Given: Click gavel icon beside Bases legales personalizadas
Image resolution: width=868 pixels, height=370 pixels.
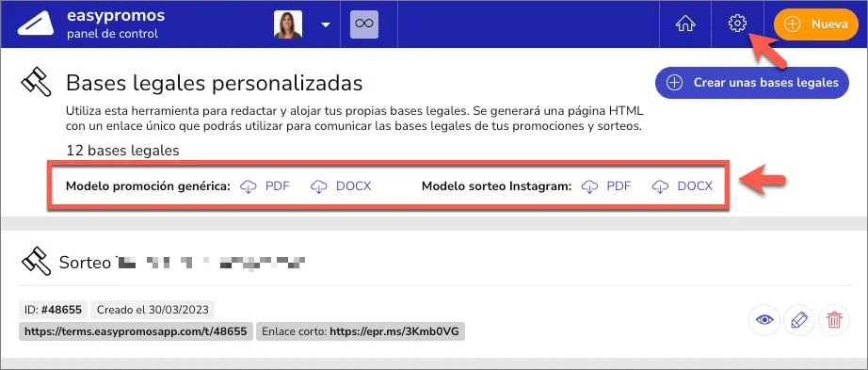Looking at the screenshot, I should coord(36,83).
